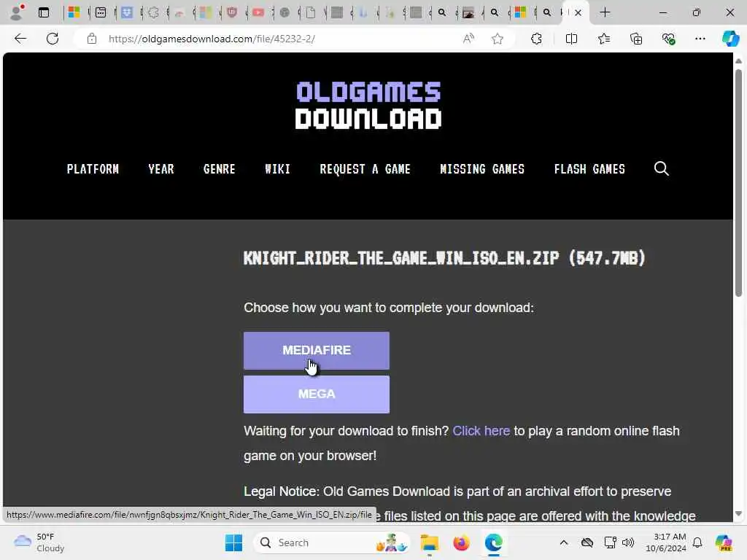Screen dimensions: 747x560
Task: Open the Extensions puzzle icon
Action: point(536,39)
